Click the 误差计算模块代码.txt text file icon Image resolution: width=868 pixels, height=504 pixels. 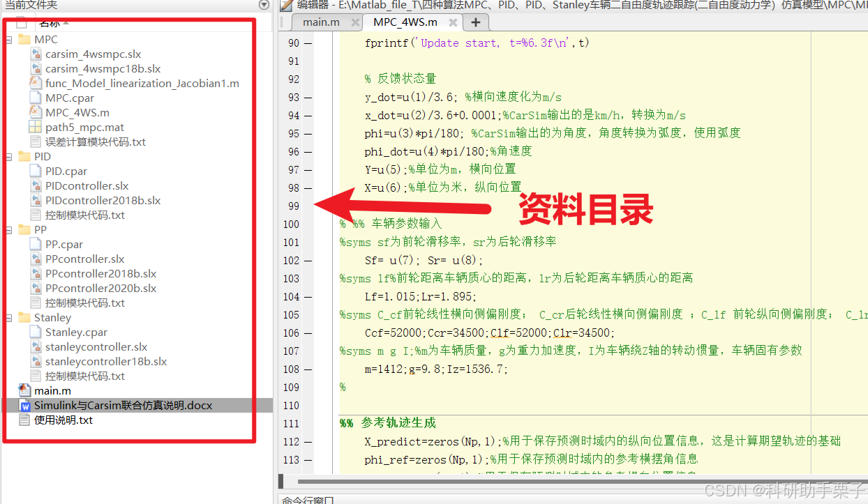click(x=36, y=142)
